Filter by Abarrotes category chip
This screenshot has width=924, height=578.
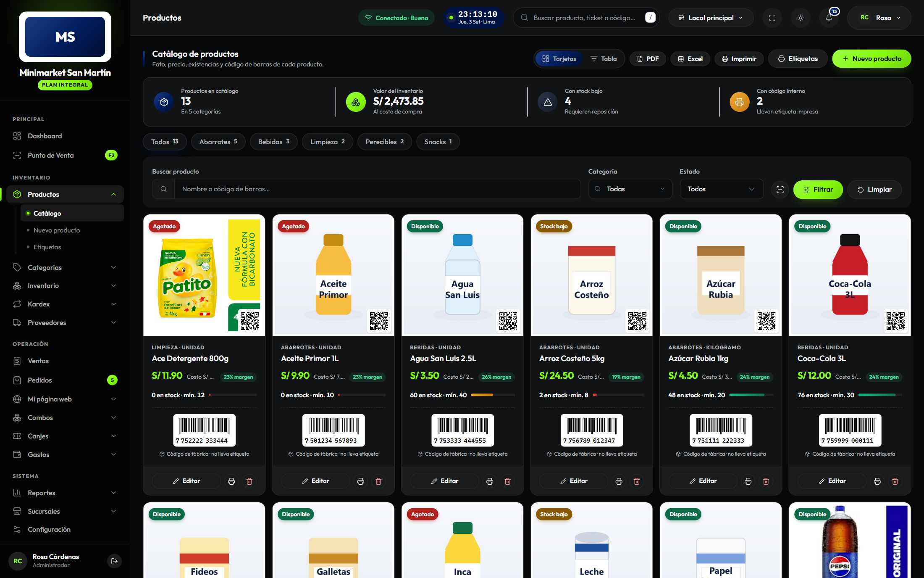pos(218,142)
